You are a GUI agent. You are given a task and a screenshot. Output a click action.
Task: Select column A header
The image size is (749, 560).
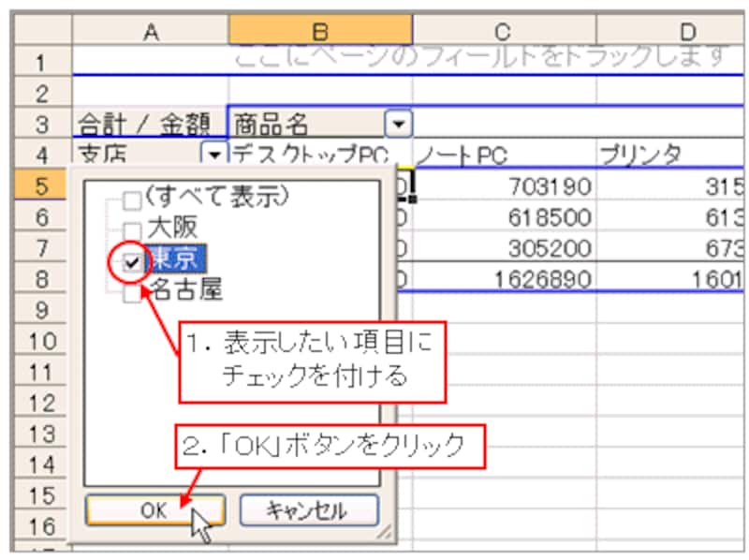150,32
